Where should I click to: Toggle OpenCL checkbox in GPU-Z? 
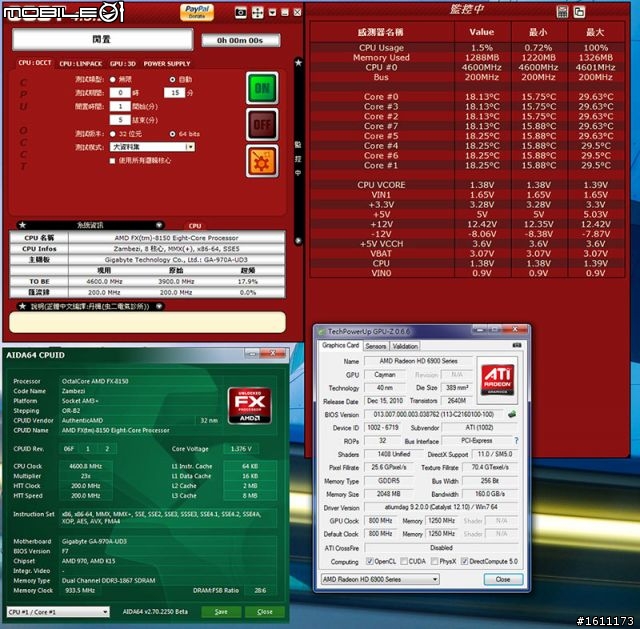[x=369, y=561]
